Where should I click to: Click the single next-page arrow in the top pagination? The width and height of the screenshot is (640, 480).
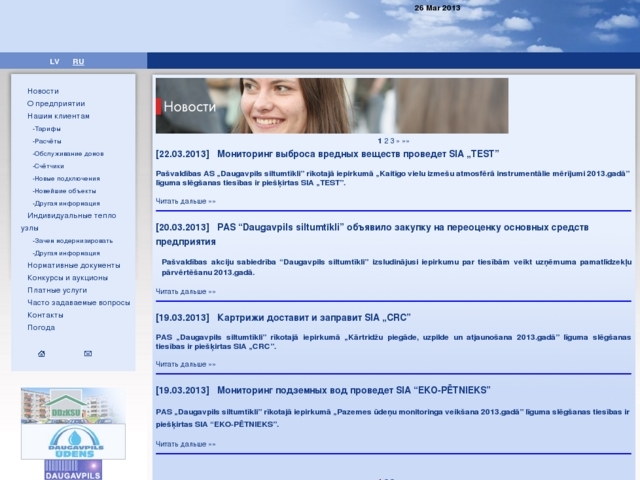click(398, 141)
